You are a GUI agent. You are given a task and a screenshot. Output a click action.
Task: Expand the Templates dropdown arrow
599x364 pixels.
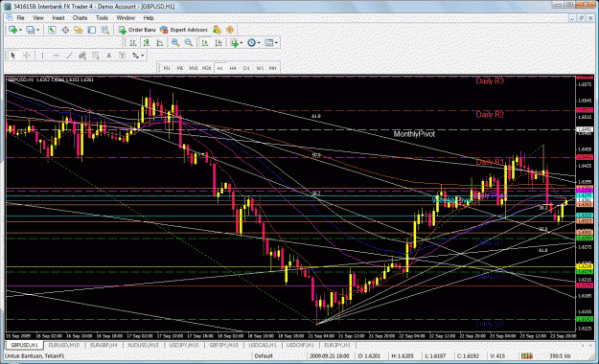point(276,43)
